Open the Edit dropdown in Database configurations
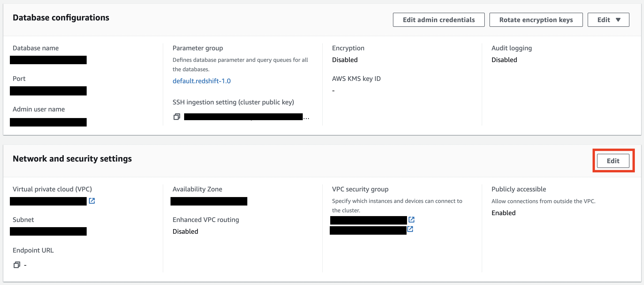The height and width of the screenshot is (285, 644). [x=608, y=20]
